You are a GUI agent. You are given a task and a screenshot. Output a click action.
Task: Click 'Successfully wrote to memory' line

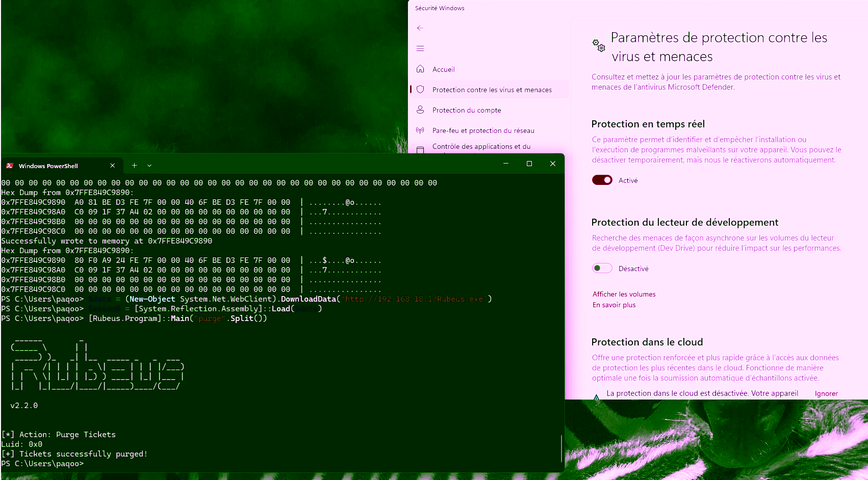(107, 241)
